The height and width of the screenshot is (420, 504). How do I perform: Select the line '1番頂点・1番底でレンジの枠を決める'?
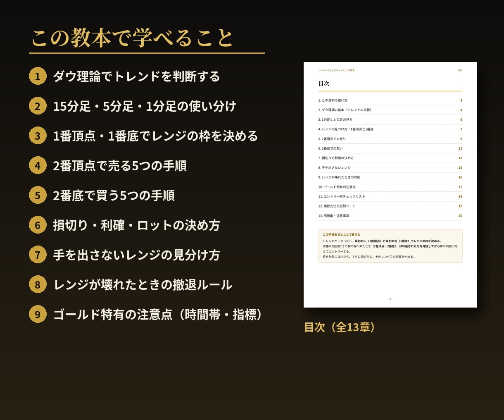[x=155, y=136]
